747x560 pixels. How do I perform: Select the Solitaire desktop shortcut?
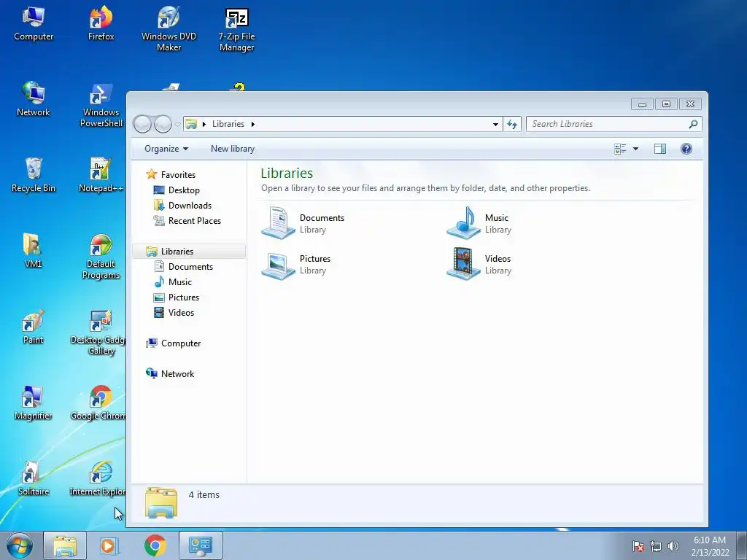coord(34,478)
